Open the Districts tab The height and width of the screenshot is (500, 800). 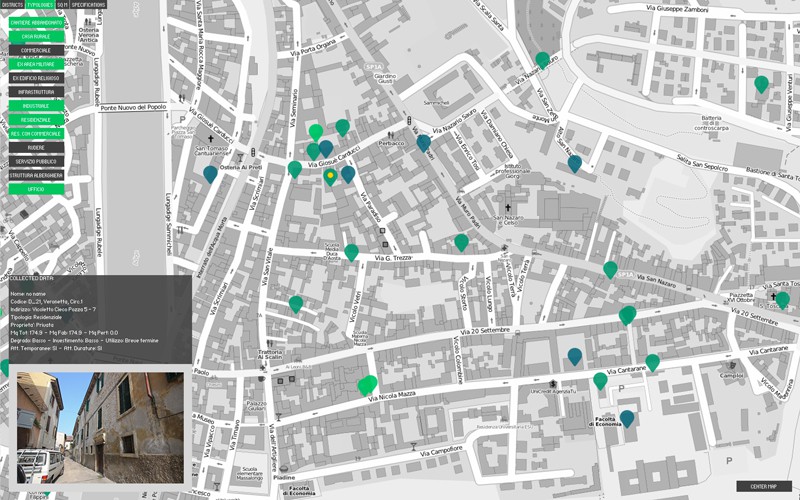(12, 5)
